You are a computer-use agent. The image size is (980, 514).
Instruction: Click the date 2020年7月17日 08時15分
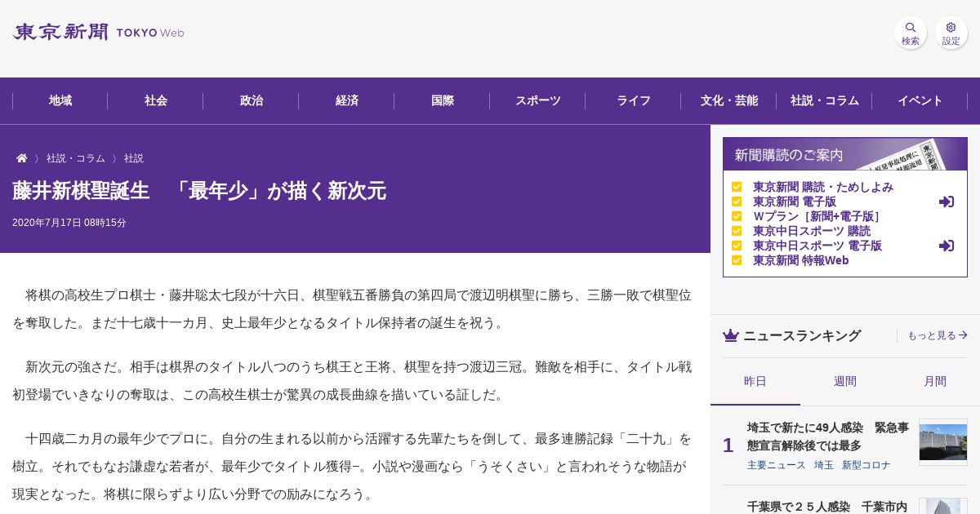(x=69, y=223)
